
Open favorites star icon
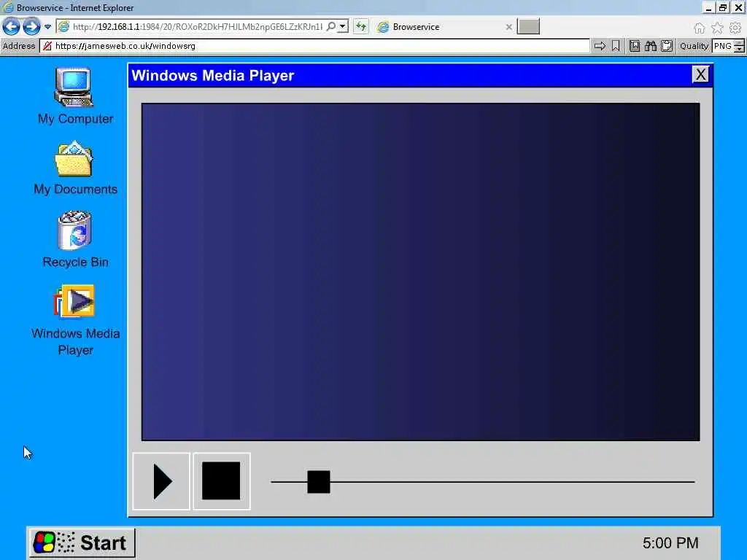click(x=717, y=28)
